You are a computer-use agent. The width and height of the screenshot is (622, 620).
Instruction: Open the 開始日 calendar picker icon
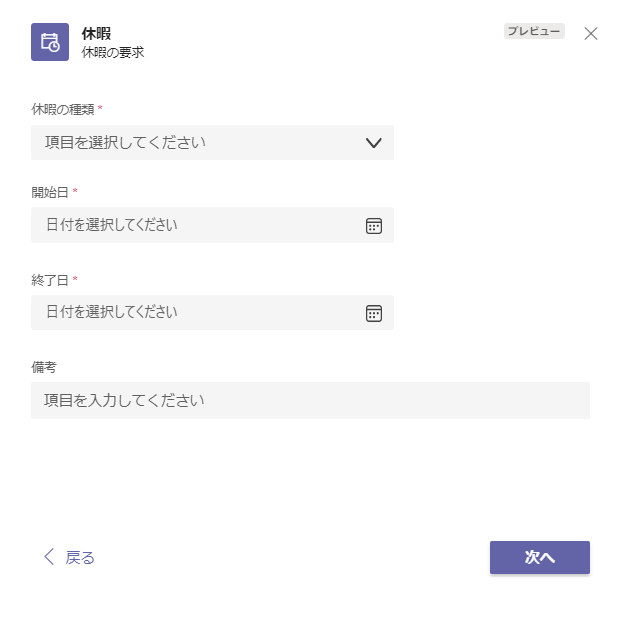pos(374,226)
